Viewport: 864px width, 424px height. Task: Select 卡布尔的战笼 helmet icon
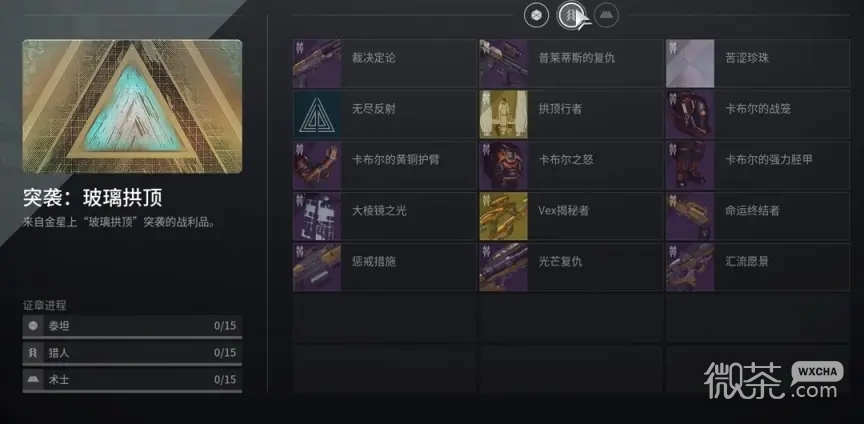(690, 114)
